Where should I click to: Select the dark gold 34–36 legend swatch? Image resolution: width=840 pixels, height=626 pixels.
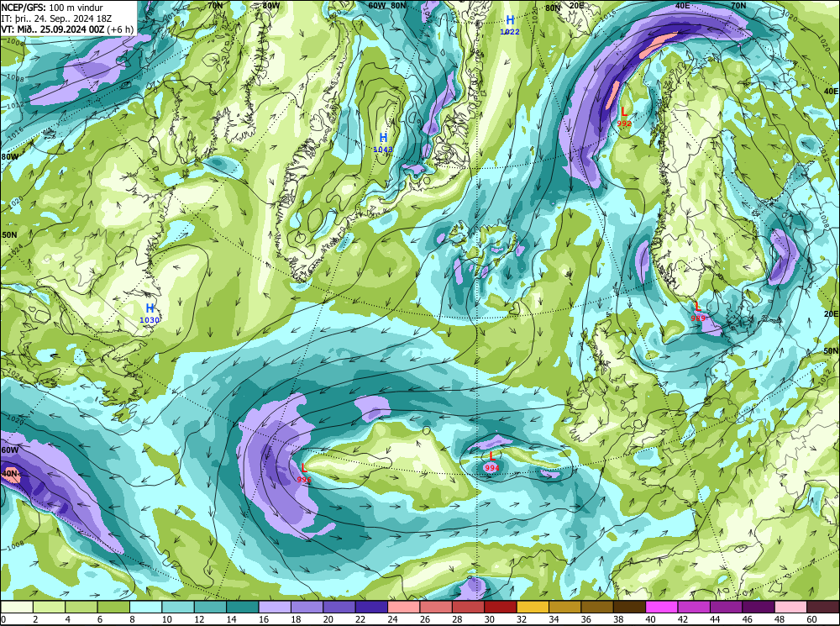pyautogui.click(x=564, y=607)
